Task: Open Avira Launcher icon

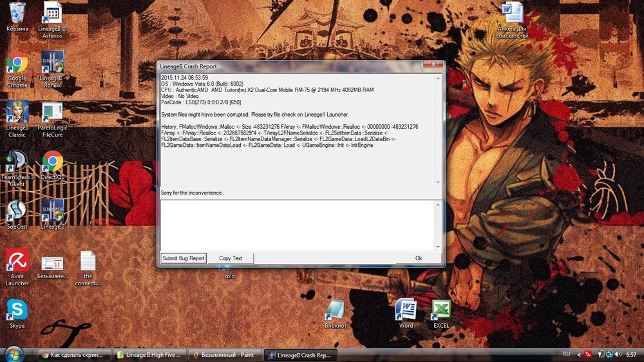Action: pos(17,262)
